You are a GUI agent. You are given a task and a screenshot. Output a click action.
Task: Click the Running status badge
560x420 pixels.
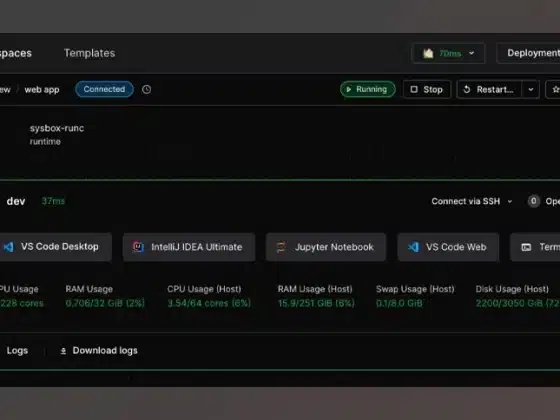point(368,89)
